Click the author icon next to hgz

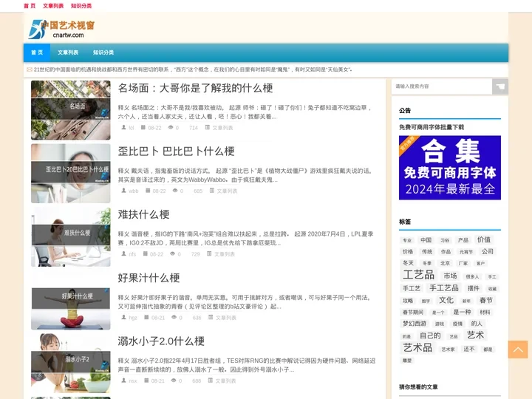(x=123, y=317)
